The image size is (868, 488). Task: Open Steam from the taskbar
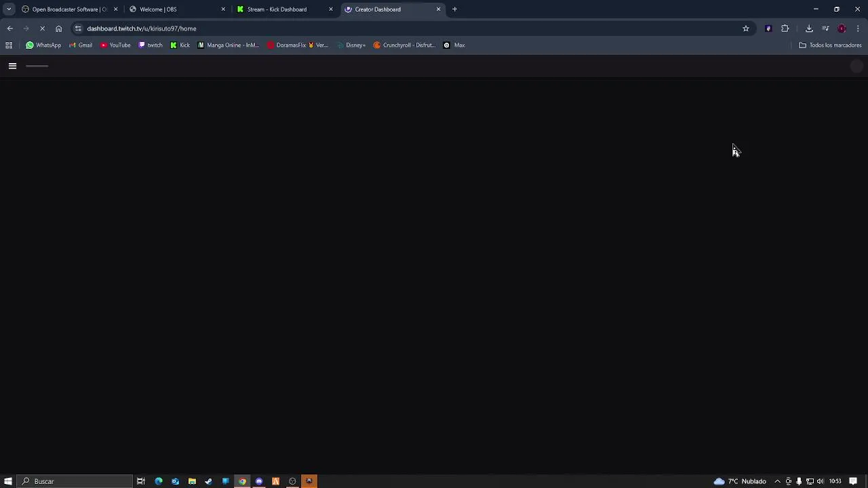click(x=208, y=481)
